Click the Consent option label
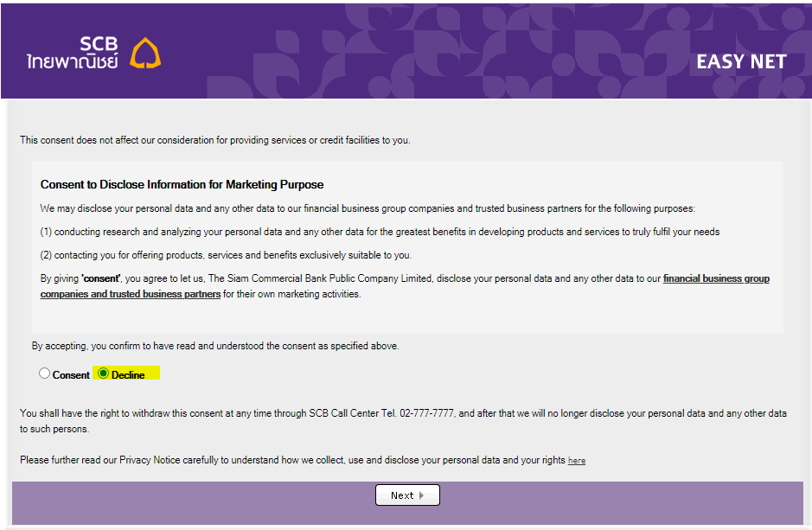The image size is (812, 530). [71, 374]
